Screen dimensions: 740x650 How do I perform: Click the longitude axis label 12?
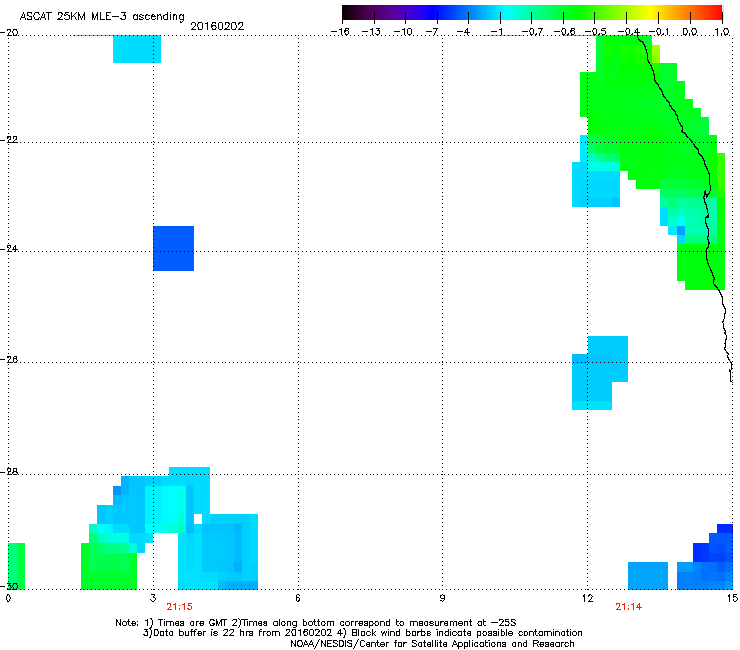tap(588, 598)
